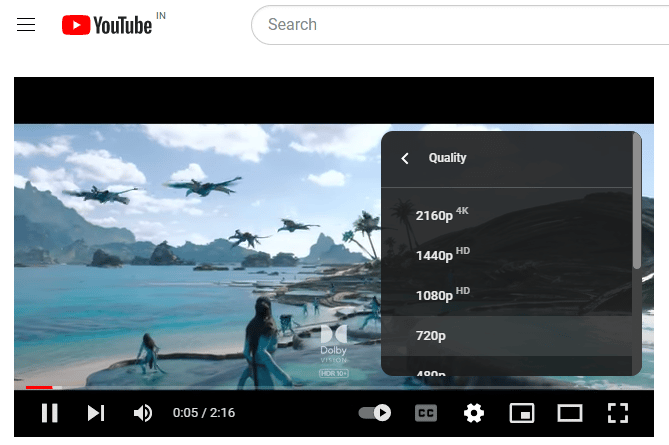Seek on the video progress bar
The width and height of the screenshot is (669, 445).
(334, 387)
